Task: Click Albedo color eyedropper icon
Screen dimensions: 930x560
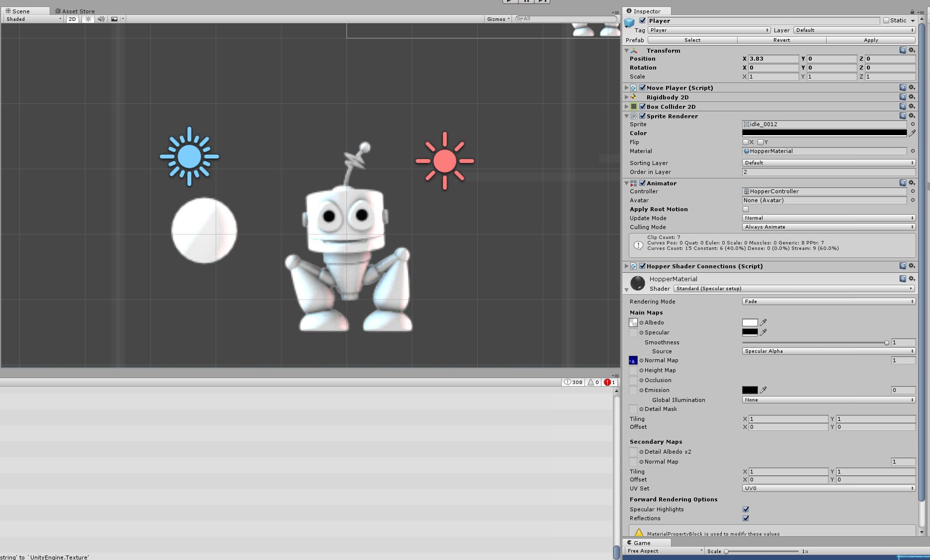Action: coord(763,322)
